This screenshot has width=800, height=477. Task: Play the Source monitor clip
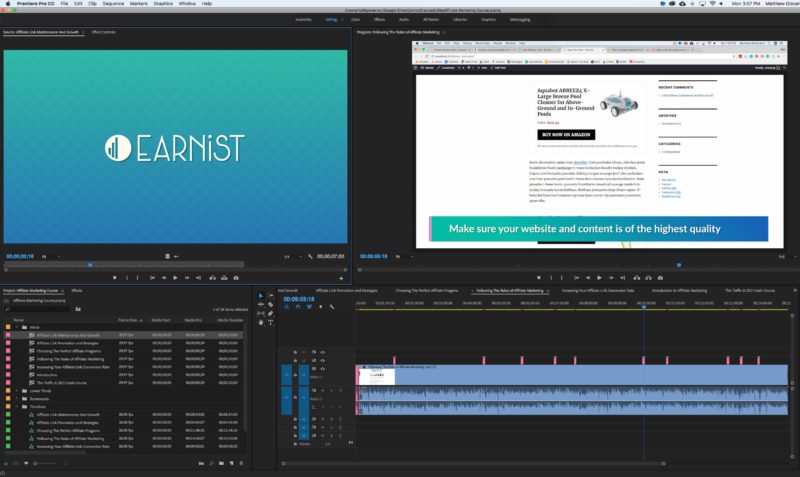[x=175, y=278]
